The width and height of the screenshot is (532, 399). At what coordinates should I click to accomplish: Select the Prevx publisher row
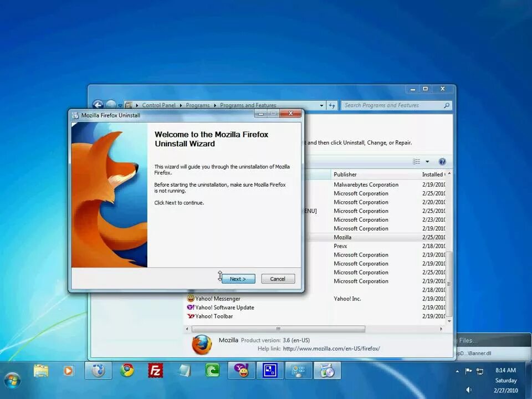pyautogui.click(x=340, y=246)
